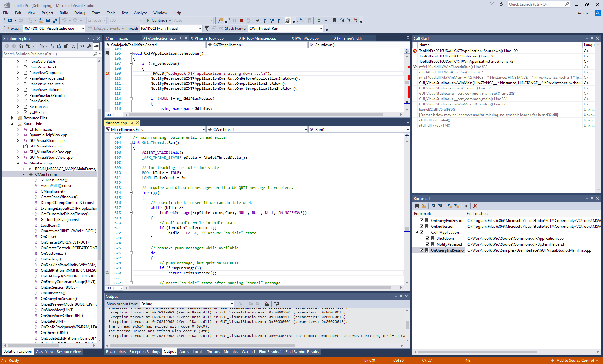Screen dimensions: 603x364
Task: Uncheck the NotifyReversed bookmark checkbox
Action: pyautogui.click(x=427, y=244)
